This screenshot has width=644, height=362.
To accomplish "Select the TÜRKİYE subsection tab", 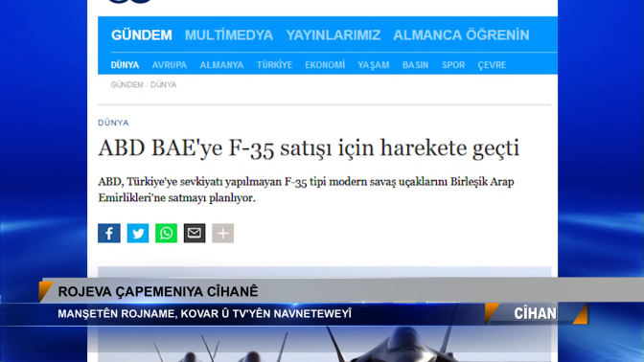I will pos(274,65).
